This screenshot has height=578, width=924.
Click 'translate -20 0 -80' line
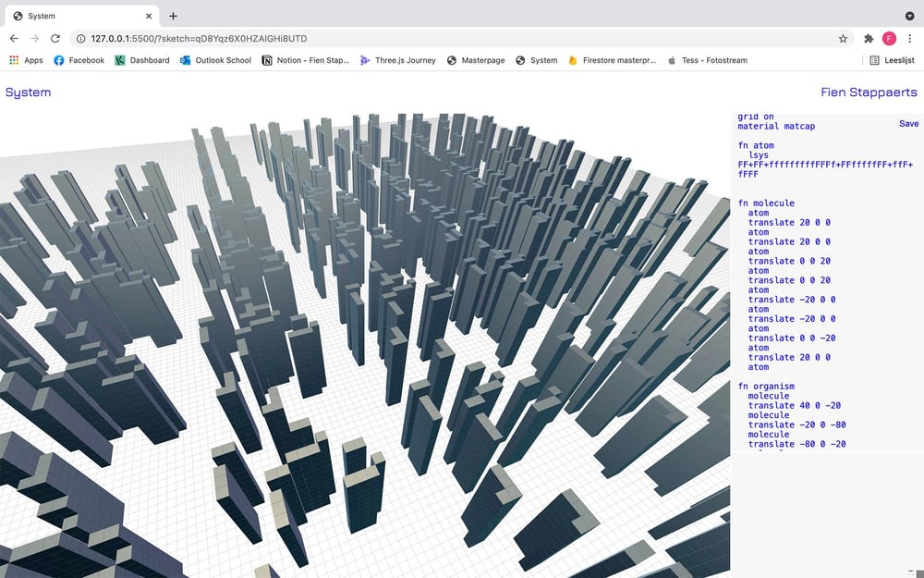[797, 424]
